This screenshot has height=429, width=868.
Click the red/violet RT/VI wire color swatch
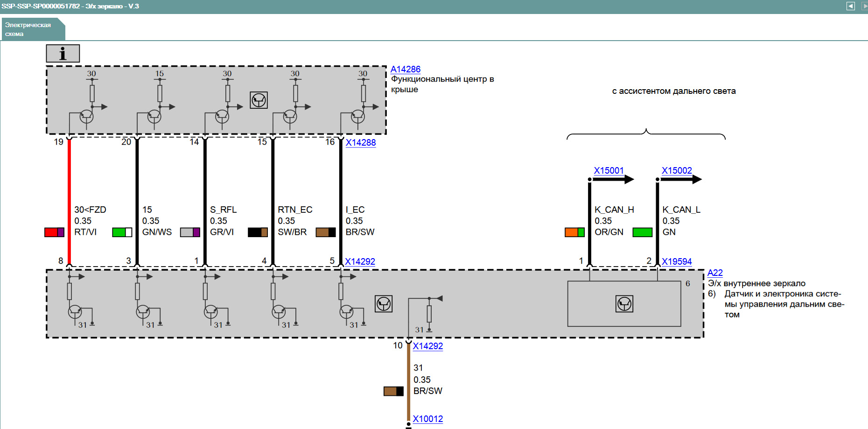pos(54,232)
